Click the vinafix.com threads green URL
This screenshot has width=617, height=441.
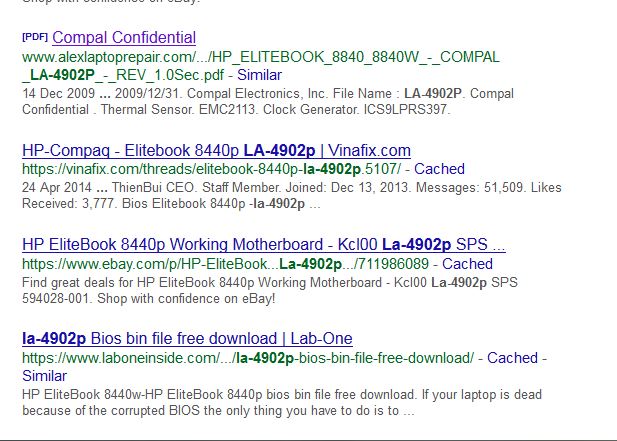[212, 169]
